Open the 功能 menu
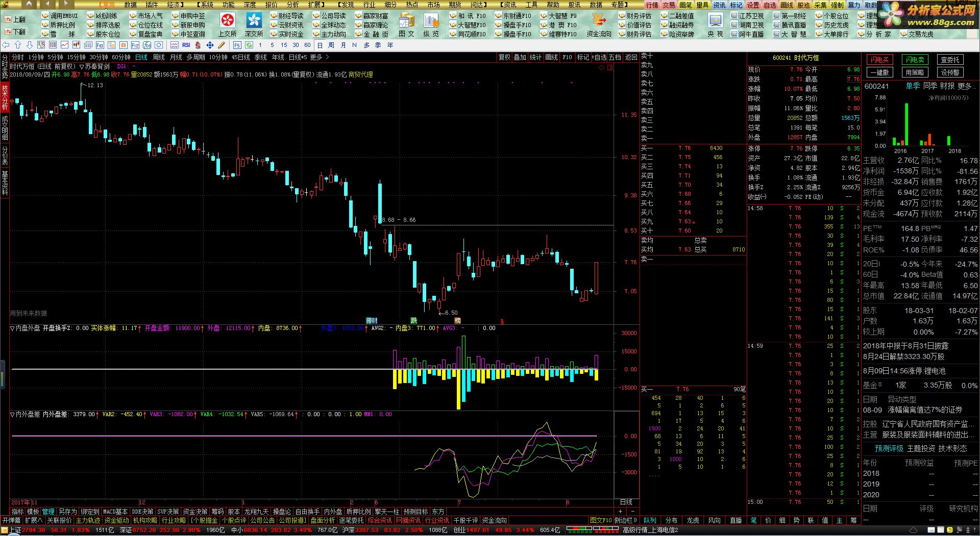Image resolution: width=980 pixels, height=536 pixels. pyautogui.click(x=228, y=5)
